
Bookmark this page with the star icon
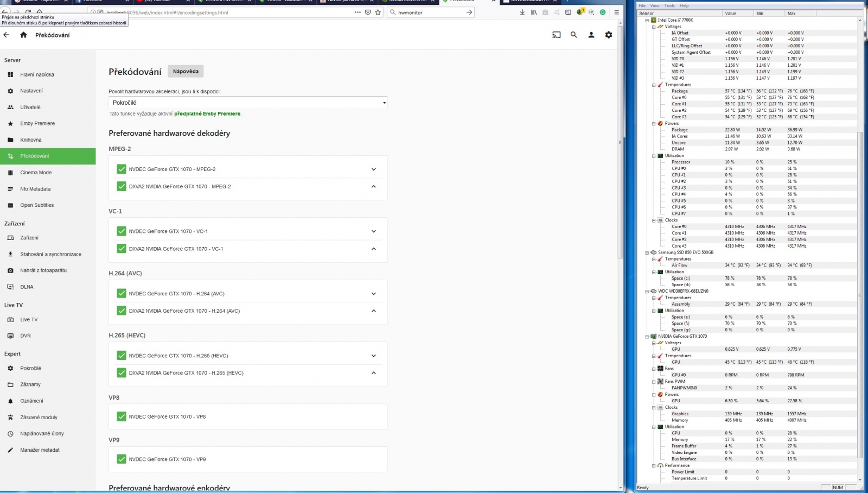378,12
